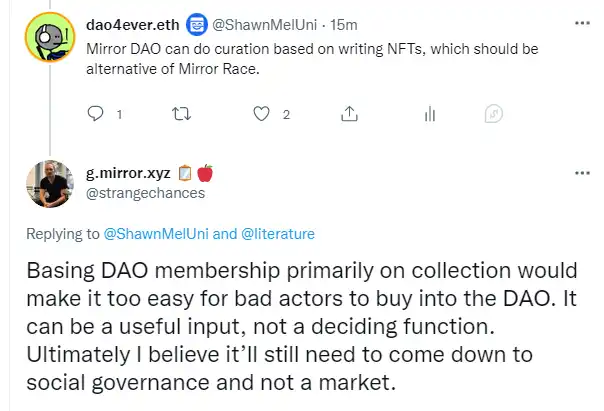Like the Mirror DAO curation tweet

pos(261,114)
